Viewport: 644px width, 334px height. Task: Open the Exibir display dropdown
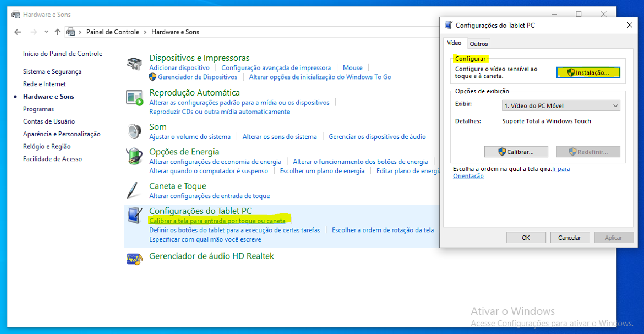tap(561, 106)
